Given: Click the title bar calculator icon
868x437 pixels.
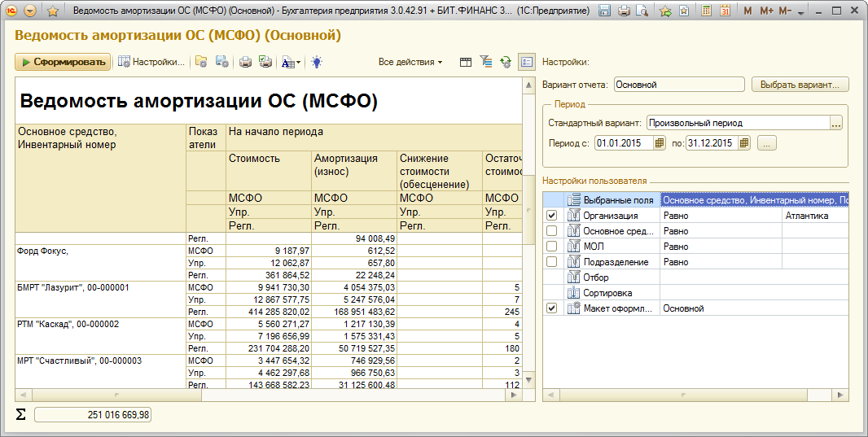Looking at the screenshot, I should click(705, 11).
